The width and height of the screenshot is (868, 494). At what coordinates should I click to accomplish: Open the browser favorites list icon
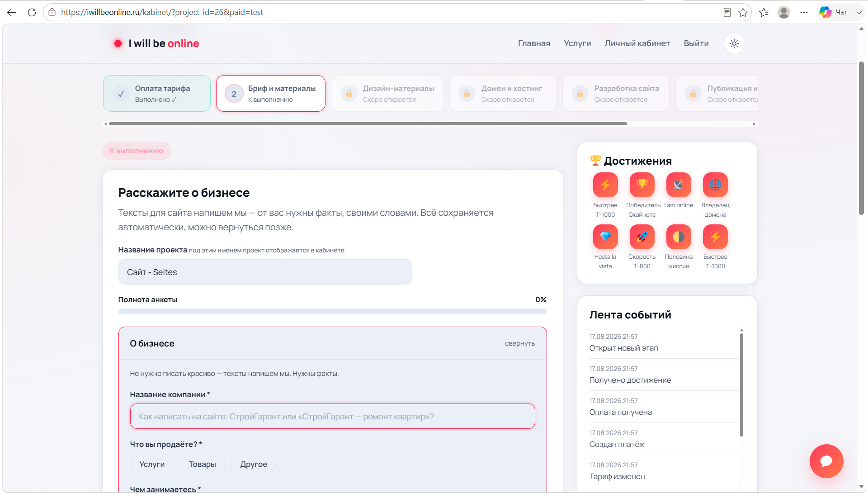[764, 12]
